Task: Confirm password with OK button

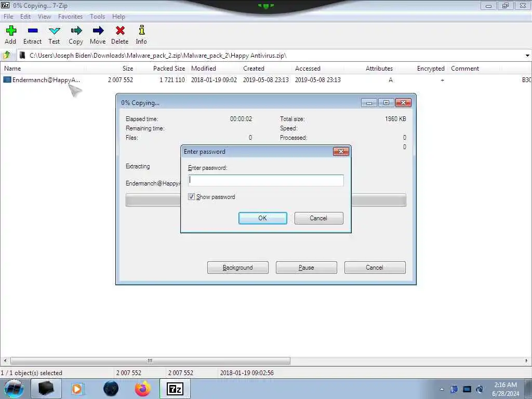Action: coord(262,218)
